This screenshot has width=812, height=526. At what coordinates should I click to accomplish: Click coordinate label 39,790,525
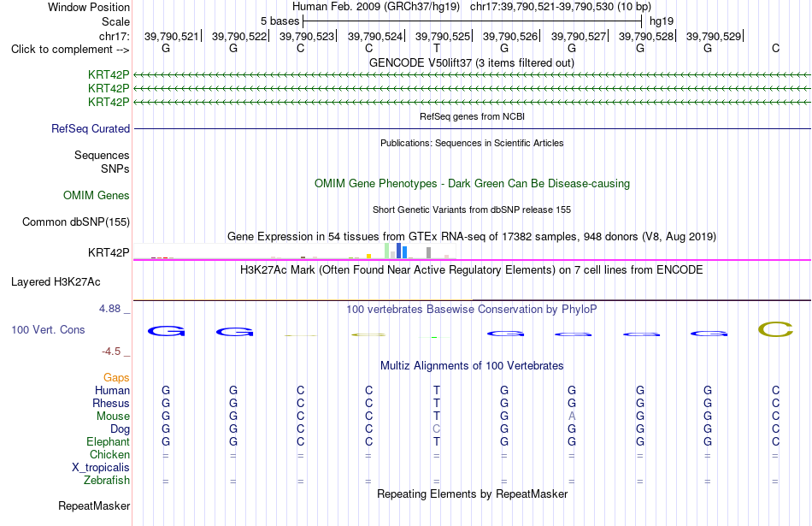click(x=442, y=36)
